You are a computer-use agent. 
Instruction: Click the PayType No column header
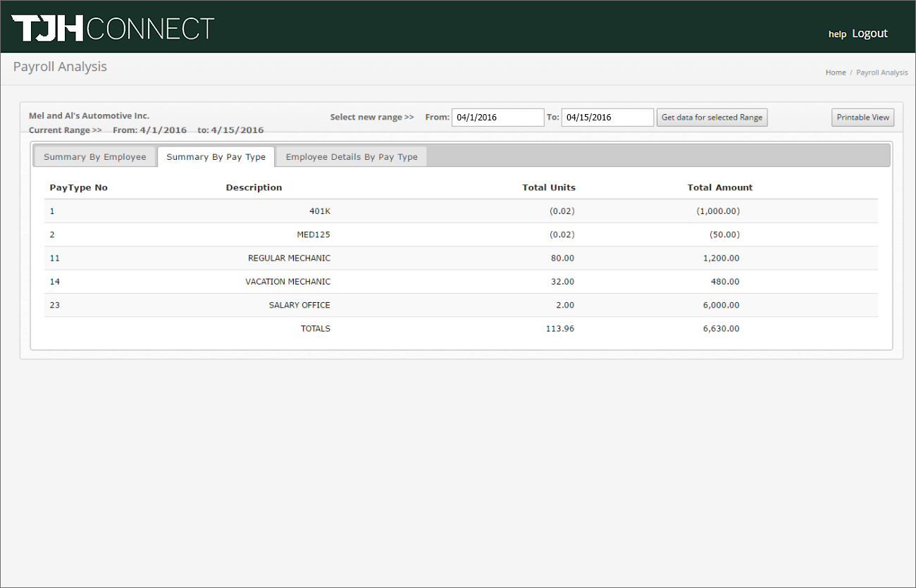tap(78, 187)
